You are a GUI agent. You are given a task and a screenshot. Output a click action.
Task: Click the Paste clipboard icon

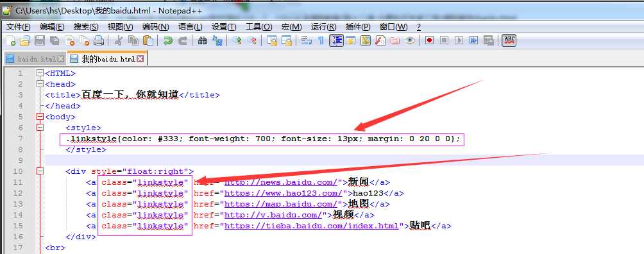[x=148, y=40]
